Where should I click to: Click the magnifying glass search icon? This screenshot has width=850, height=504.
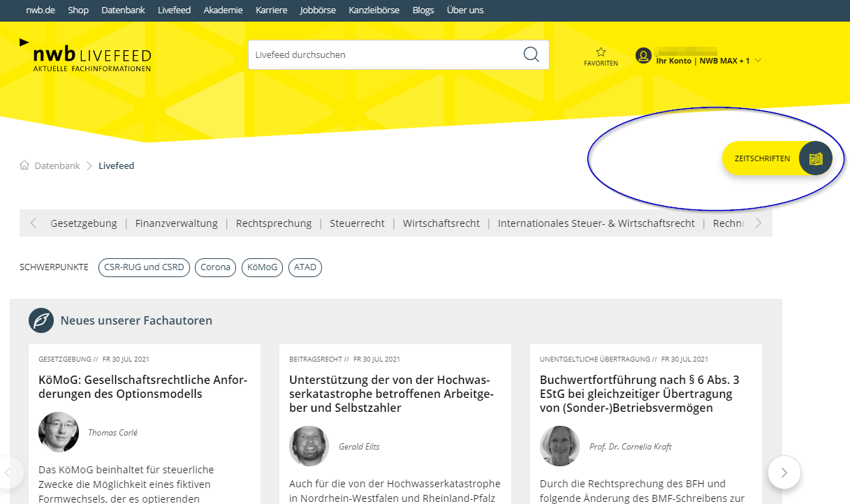(x=531, y=54)
